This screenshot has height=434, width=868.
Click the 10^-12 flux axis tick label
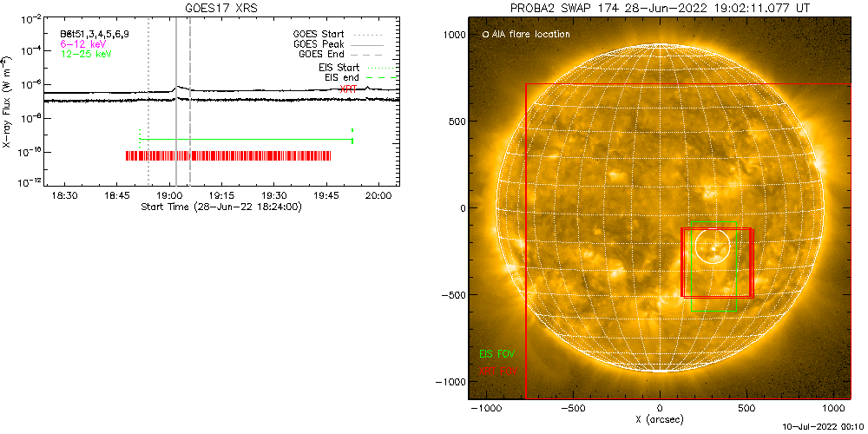29,182
